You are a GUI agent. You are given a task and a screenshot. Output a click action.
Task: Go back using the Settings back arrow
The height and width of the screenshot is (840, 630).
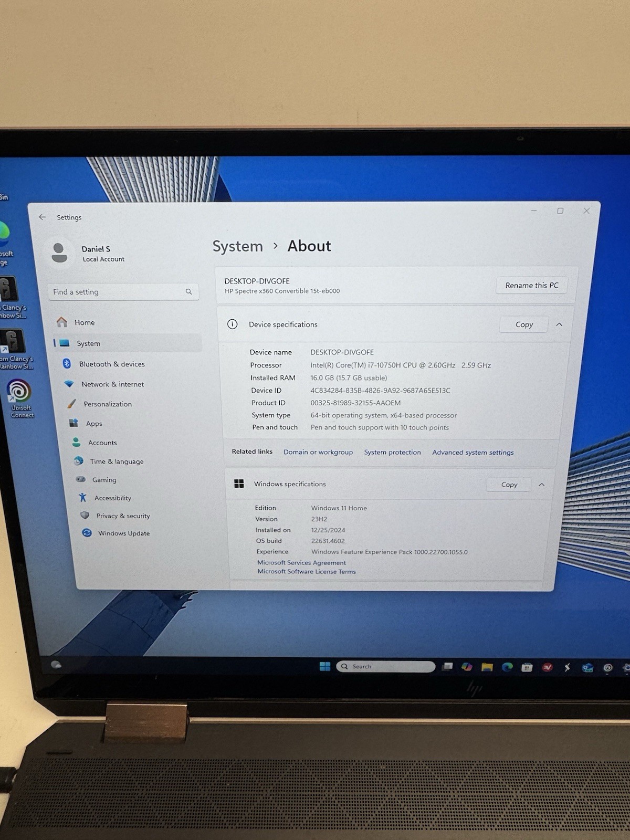[x=43, y=217]
